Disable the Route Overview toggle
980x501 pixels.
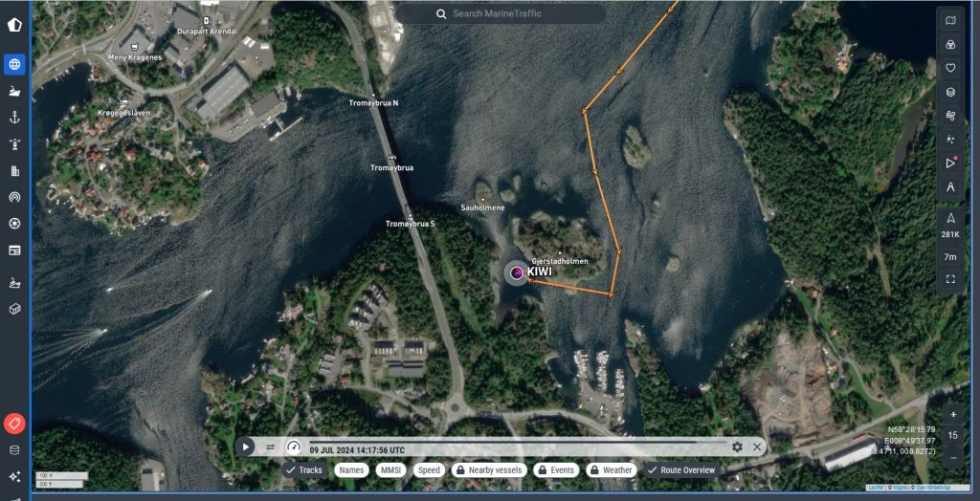coord(681,470)
